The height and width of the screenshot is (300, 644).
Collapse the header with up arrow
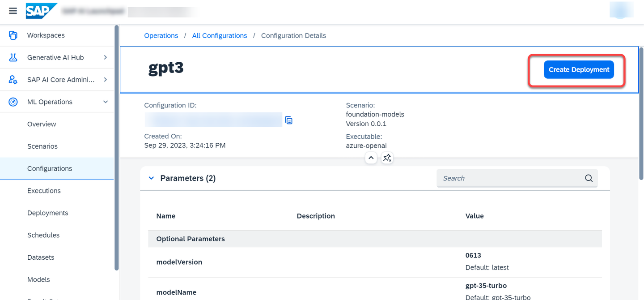point(371,158)
